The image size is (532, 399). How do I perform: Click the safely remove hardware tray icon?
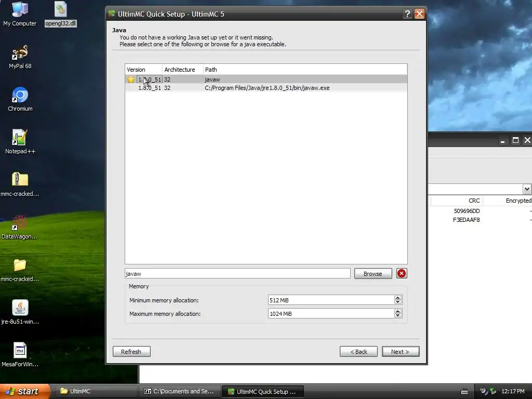tap(493, 391)
